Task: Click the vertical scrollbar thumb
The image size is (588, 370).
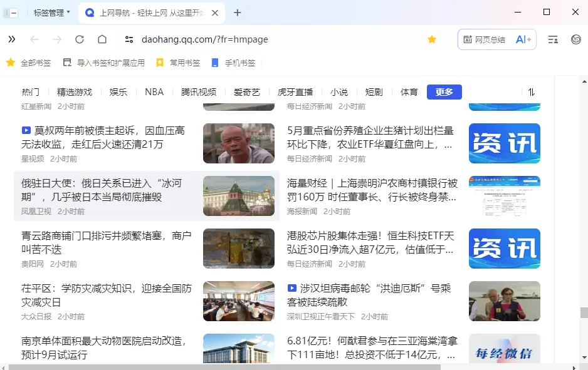Action: pos(584,312)
